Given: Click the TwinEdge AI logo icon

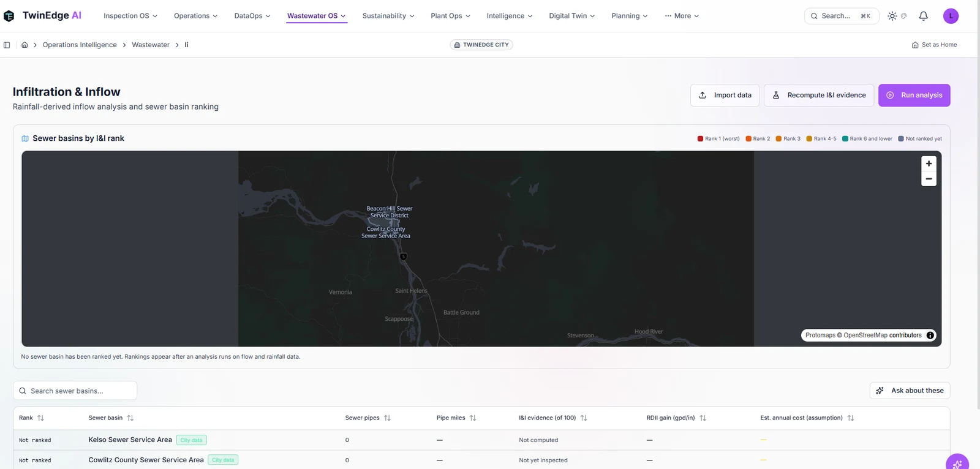Looking at the screenshot, I should click(9, 16).
